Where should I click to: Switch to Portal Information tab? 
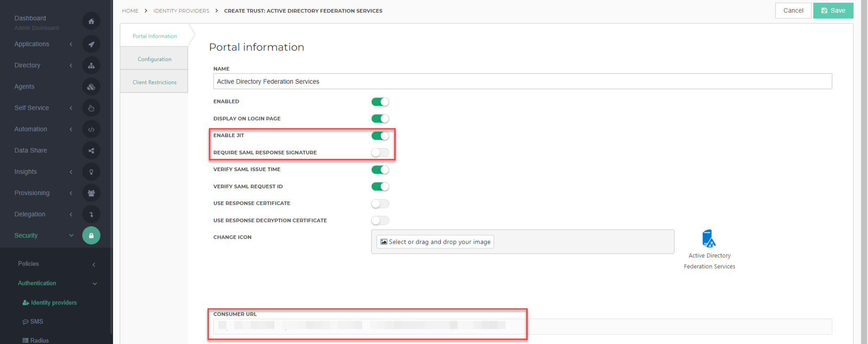click(x=155, y=36)
